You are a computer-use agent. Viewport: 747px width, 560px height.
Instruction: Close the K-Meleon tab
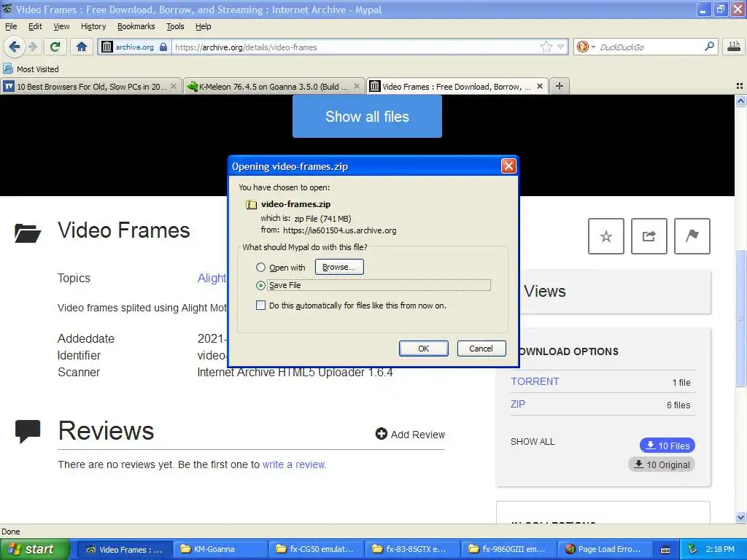tap(356, 86)
